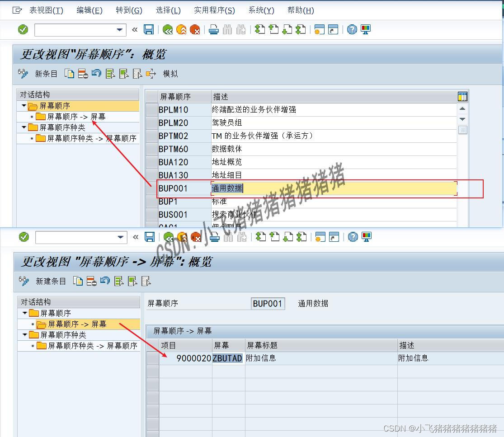This screenshot has width=504, height=437.
Task: Click Last Page icon in upper toolbar
Action: click(x=301, y=29)
